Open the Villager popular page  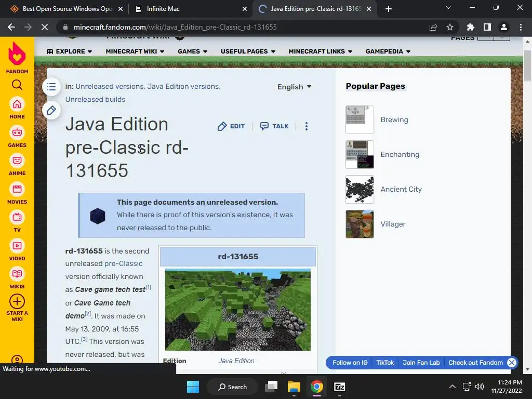[x=393, y=224]
